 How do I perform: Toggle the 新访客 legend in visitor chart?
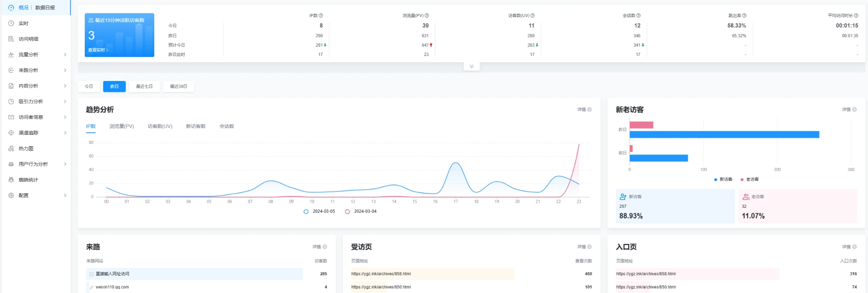[723, 179]
